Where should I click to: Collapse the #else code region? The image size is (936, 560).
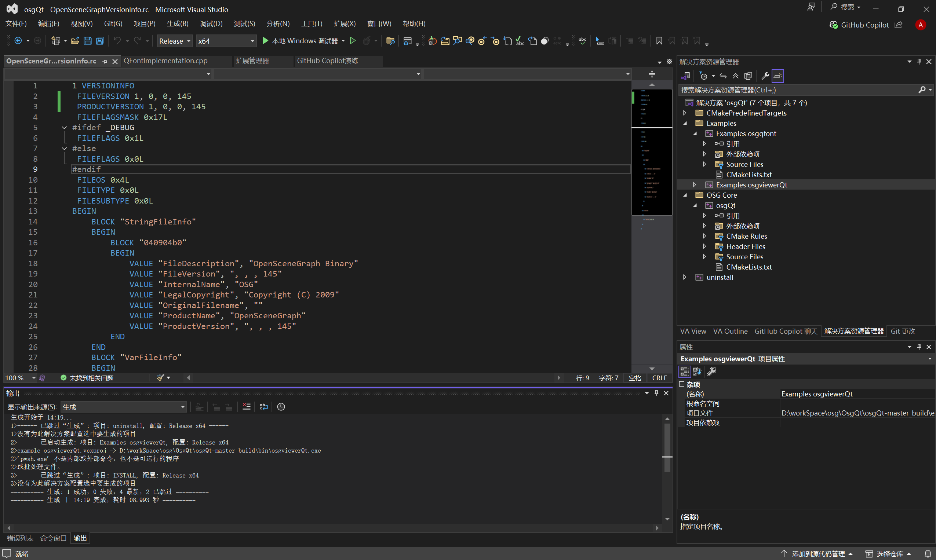coord(64,148)
